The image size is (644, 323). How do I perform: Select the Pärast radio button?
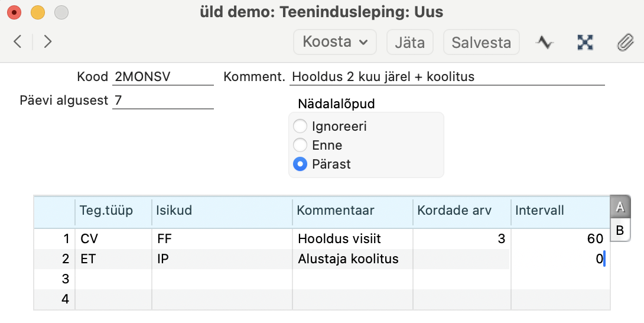[300, 164]
